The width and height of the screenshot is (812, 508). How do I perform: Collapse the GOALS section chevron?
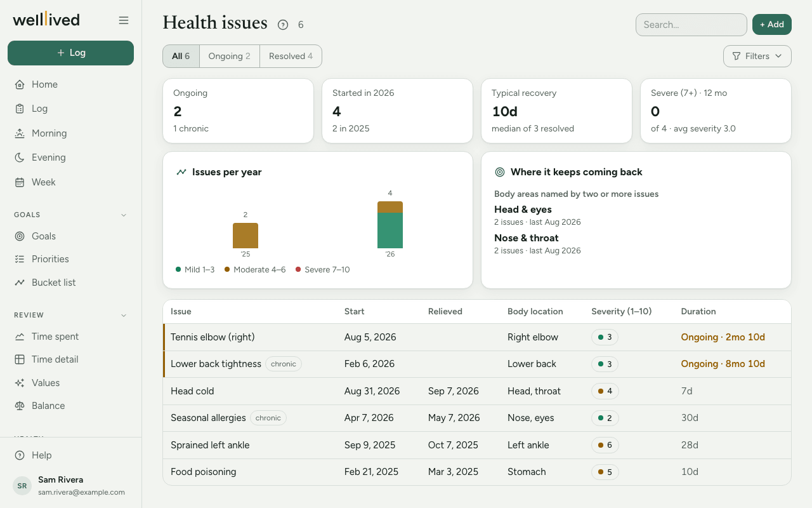tap(124, 215)
